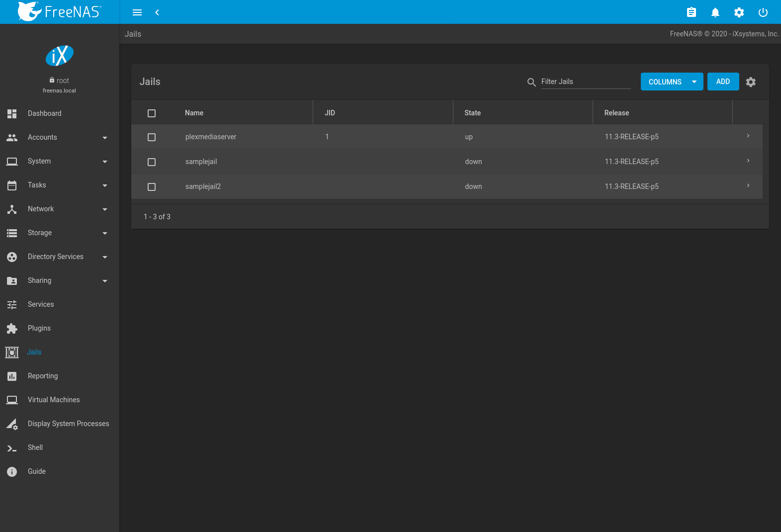Check the samplejail2 row checkbox

point(152,187)
